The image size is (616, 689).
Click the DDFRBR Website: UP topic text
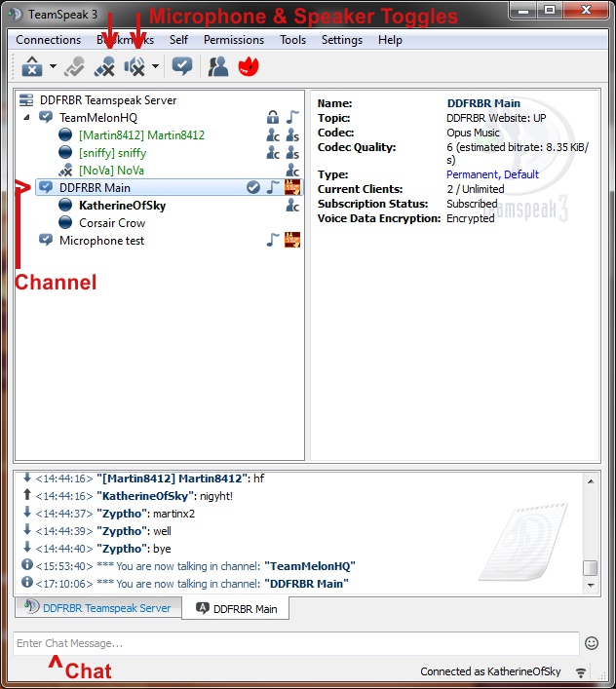tap(496, 118)
